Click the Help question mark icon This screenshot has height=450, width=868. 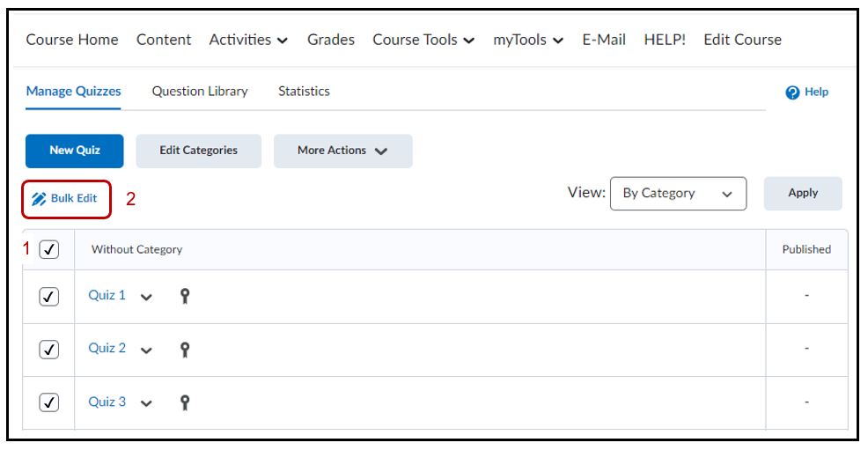click(790, 92)
